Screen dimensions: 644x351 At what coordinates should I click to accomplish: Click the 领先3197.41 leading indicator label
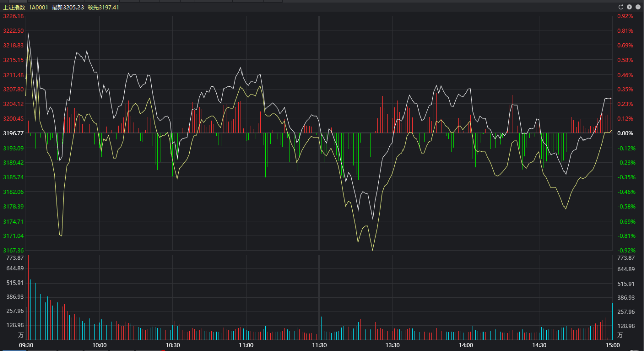pos(103,7)
